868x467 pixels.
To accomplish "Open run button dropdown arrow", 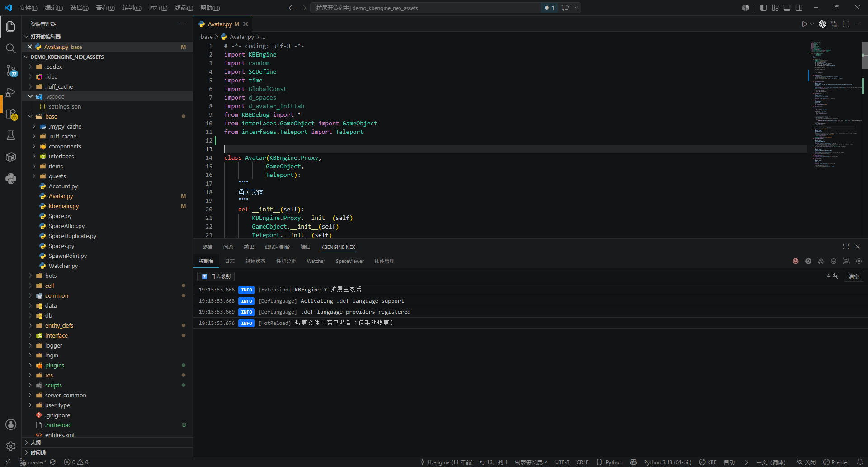I will coord(812,24).
